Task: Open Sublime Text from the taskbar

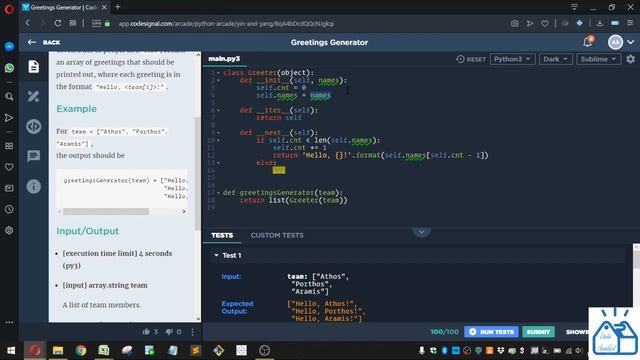Action: [x=196, y=350]
